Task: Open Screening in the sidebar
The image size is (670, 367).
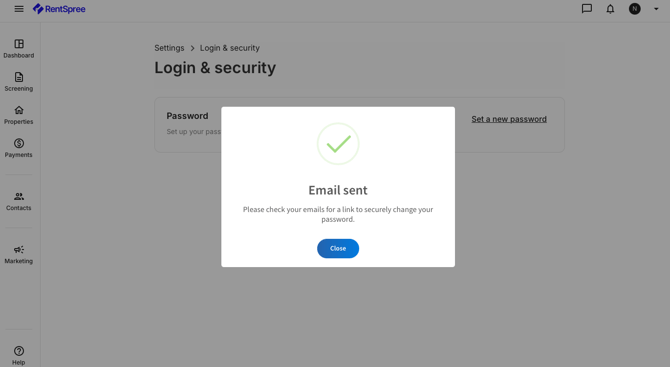Action: tap(19, 82)
